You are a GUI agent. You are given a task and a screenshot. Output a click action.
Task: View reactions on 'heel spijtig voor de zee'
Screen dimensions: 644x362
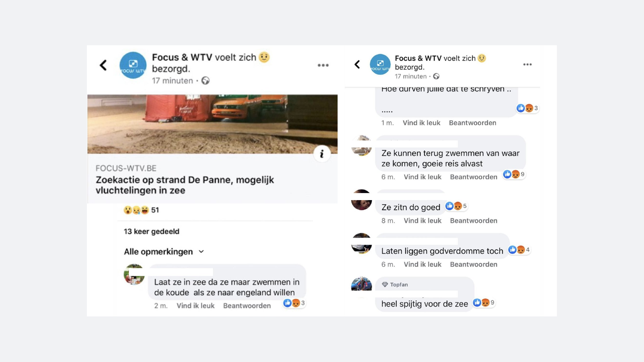[483, 303]
